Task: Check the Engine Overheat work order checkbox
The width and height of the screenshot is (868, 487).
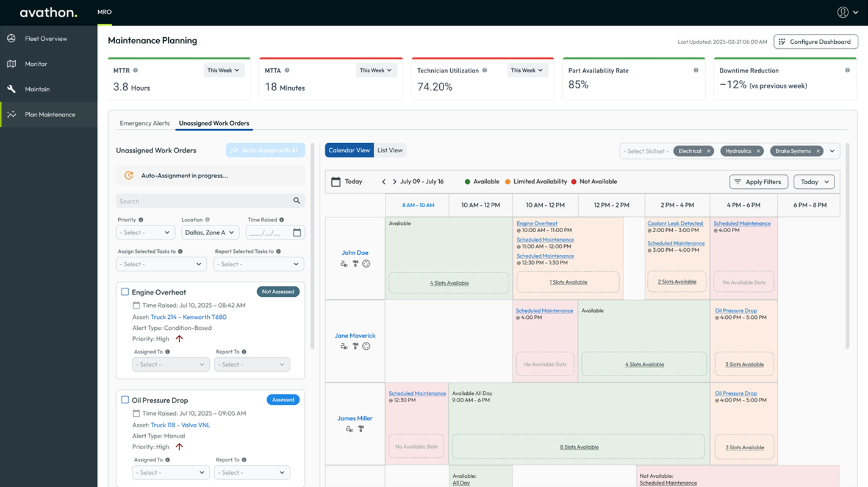Action: [125, 292]
